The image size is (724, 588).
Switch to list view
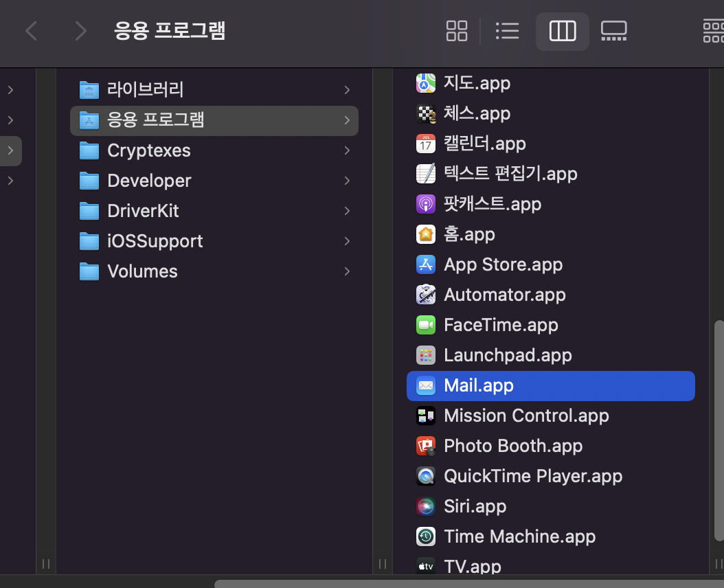click(x=507, y=31)
